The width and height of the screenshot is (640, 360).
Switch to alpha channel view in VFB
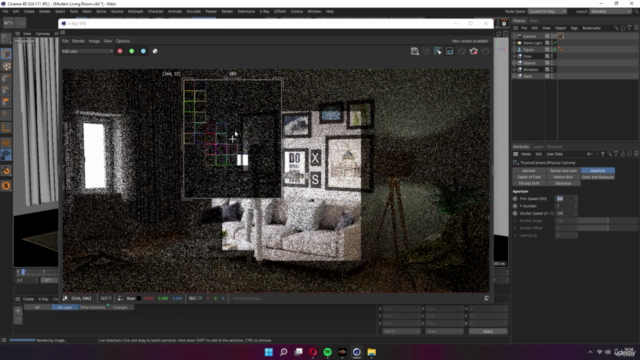pyautogui.click(x=155, y=51)
